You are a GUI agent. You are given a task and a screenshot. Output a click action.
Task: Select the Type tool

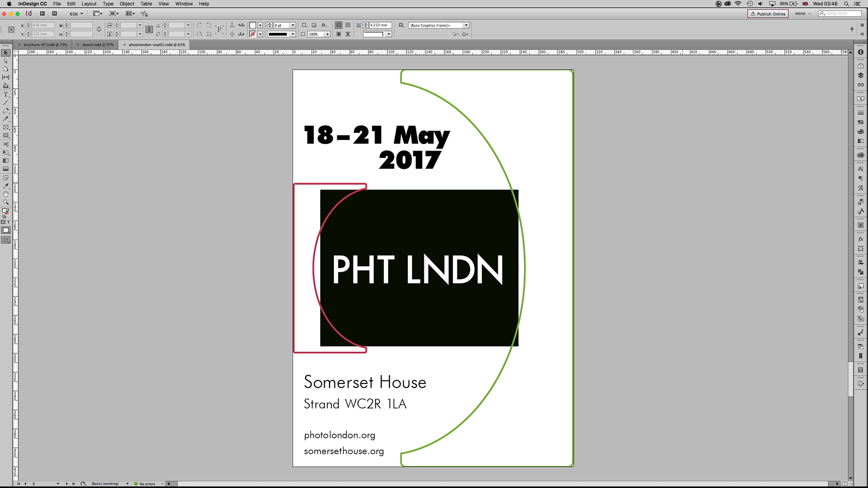click(6, 94)
